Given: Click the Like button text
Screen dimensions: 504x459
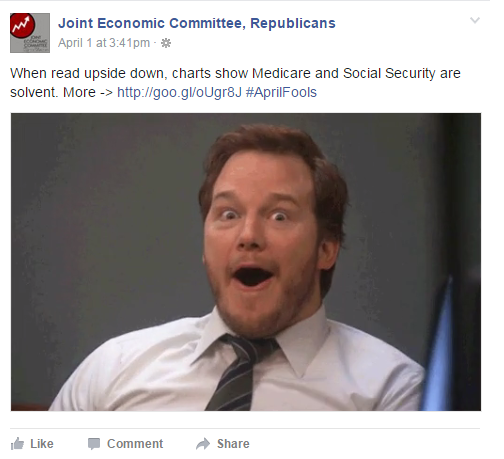Looking at the screenshot, I should pyautogui.click(x=42, y=444).
